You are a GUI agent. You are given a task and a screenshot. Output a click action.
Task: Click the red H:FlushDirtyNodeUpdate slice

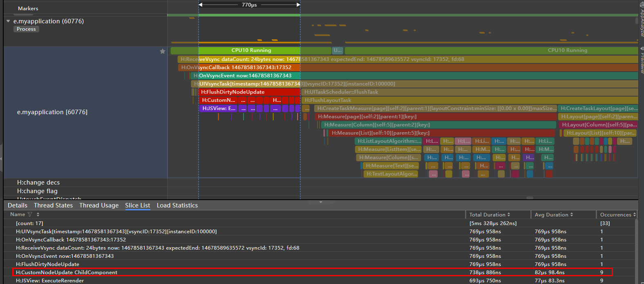pyautogui.click(x=249, y=92)
